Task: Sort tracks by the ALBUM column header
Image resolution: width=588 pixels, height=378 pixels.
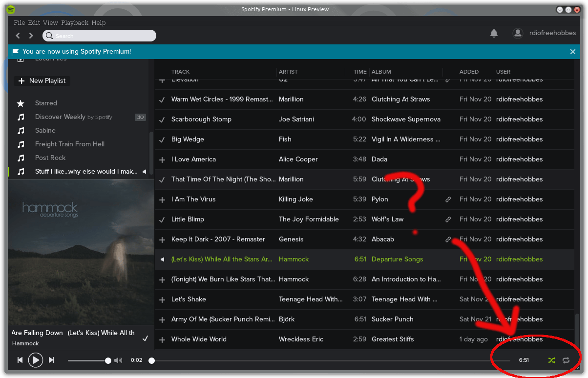Action: point(381,72)
